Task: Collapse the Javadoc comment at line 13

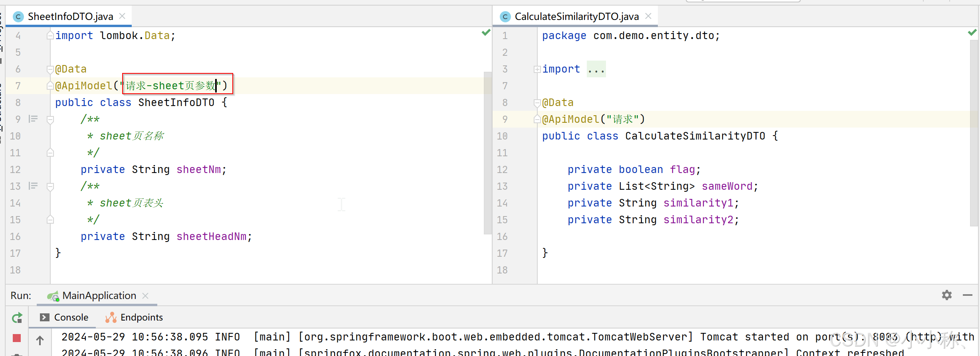Action: tap(50, 187)
